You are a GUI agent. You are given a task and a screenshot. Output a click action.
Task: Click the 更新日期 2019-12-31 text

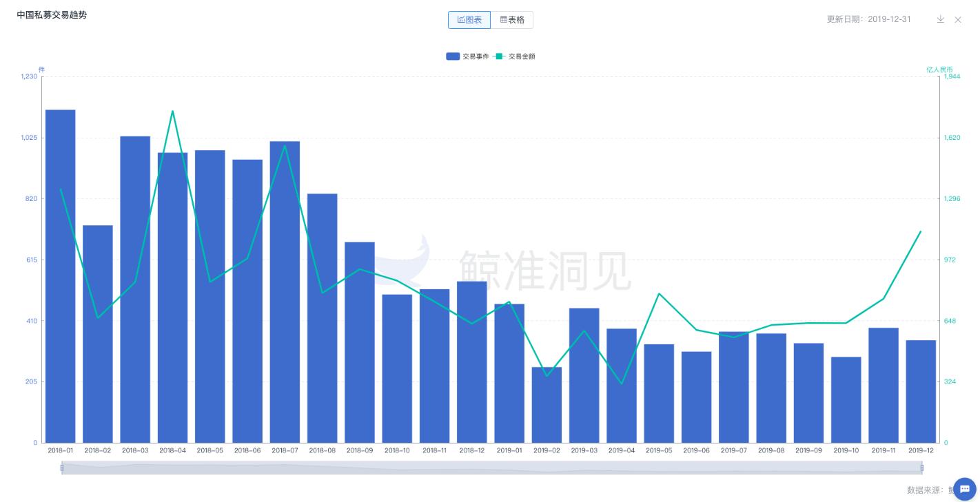(x=868, y=19)
